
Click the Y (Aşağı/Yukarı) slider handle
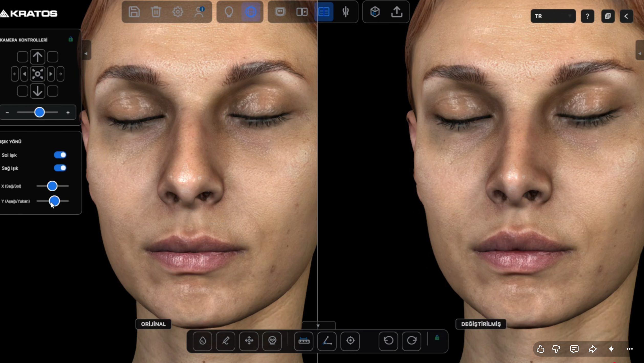pyautogui.click(x=54, y=201)
